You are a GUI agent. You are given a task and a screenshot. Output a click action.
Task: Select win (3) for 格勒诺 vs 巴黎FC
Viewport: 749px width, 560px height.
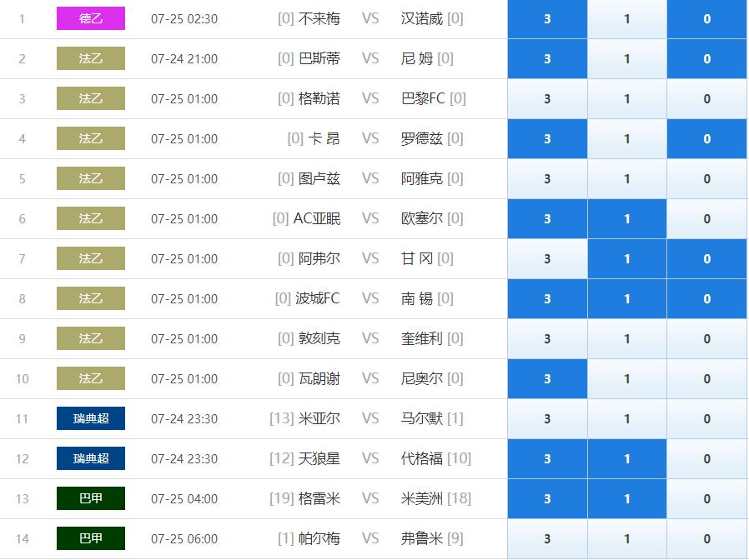point(547,99)
